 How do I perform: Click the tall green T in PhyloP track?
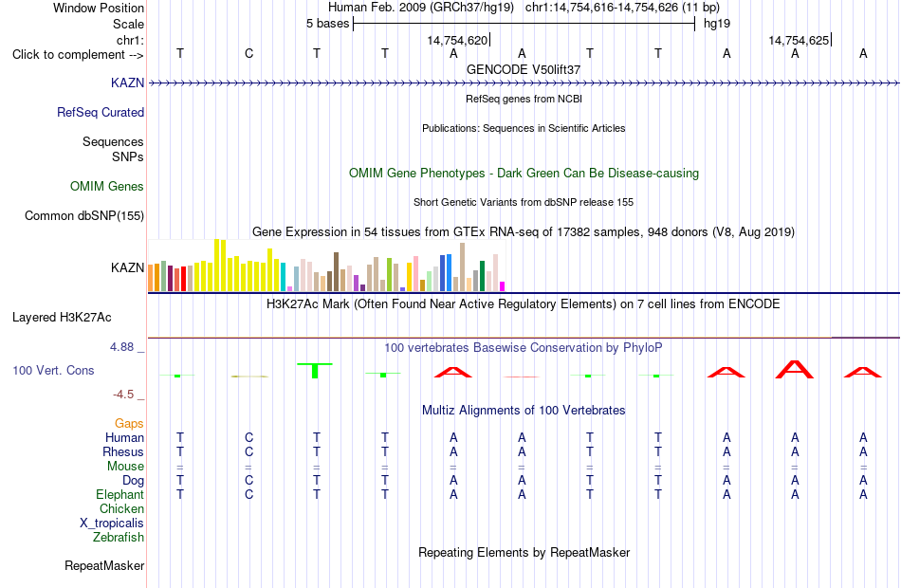(x=315, y=371)
